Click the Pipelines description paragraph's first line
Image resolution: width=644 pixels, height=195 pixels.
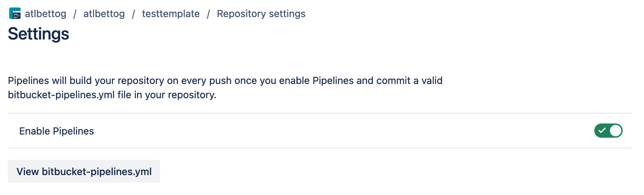click(225, 80)
